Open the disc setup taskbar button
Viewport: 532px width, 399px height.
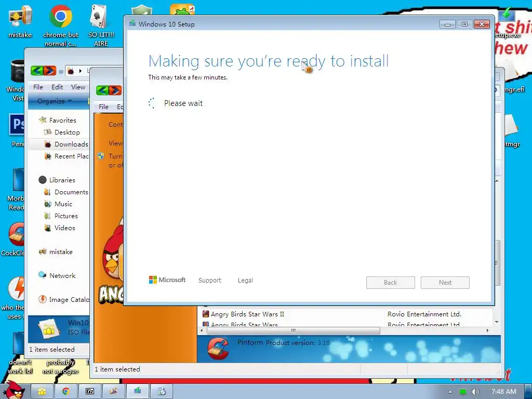point(162,392)
